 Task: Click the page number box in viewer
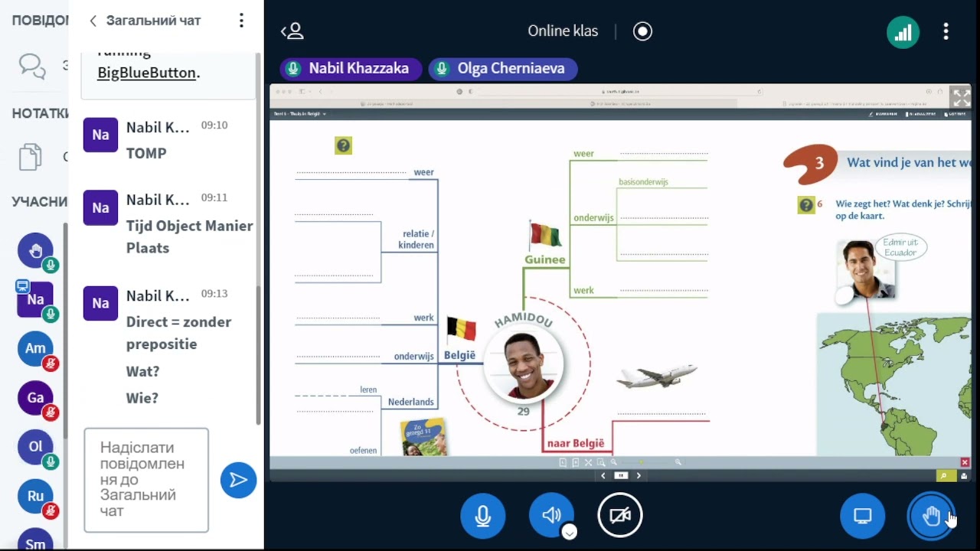(x=621, y=476)
